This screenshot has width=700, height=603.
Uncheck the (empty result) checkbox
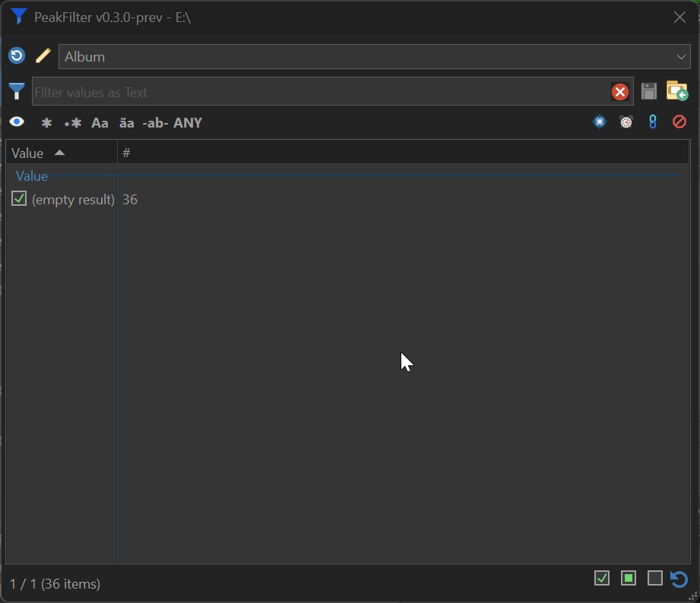[x=19, y=199]
